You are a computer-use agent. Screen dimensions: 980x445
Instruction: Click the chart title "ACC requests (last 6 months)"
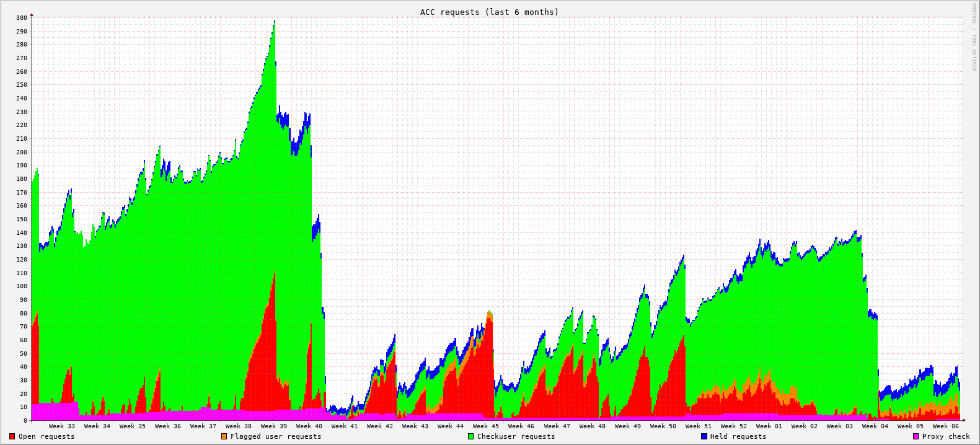489,12
